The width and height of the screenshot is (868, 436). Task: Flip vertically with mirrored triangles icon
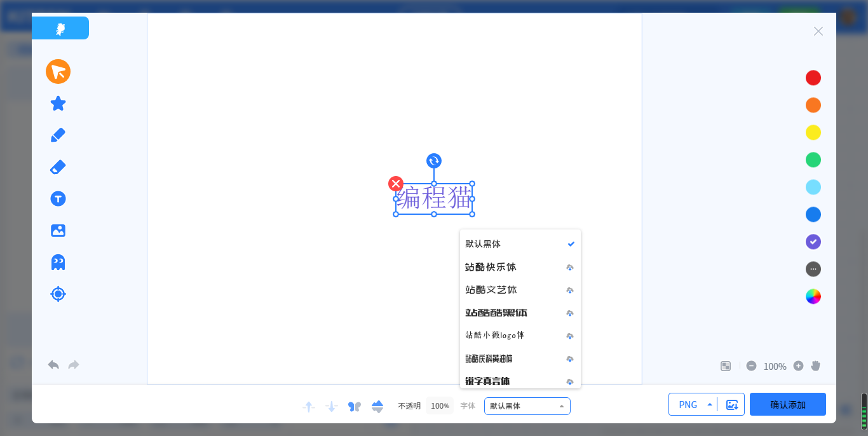coord(377,406)
